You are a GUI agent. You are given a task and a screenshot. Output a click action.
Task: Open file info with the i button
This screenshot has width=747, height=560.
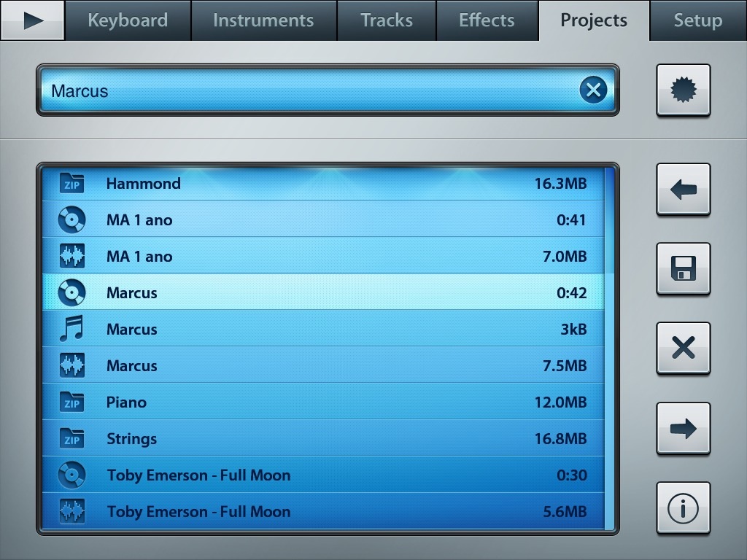point(683,507)
